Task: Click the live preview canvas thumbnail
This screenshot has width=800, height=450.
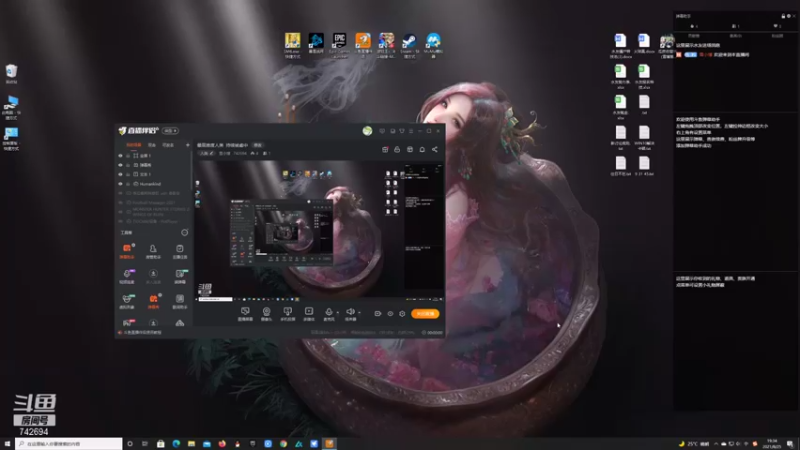Action: coord(320,231)
